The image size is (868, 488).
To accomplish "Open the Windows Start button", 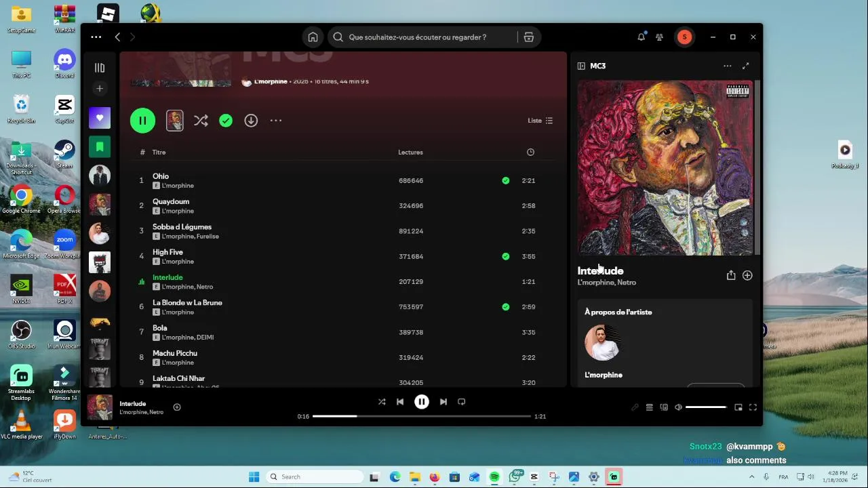I will pos(254,477).
